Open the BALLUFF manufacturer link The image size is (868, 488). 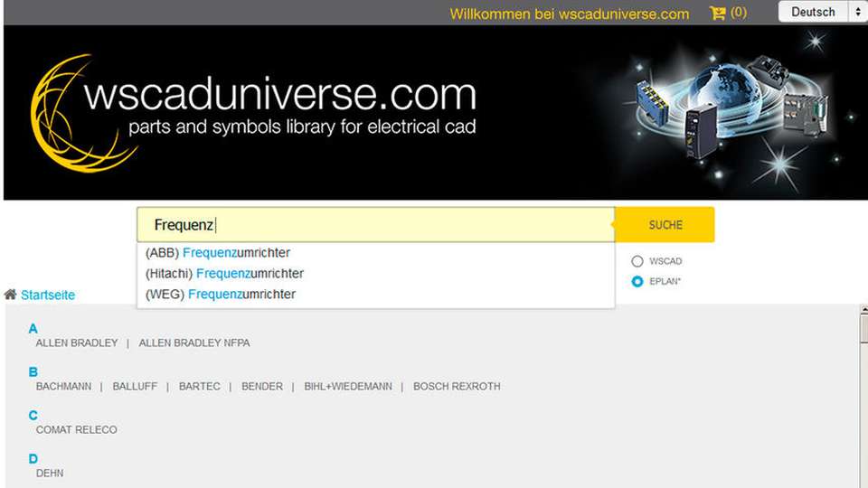point(135,386)
